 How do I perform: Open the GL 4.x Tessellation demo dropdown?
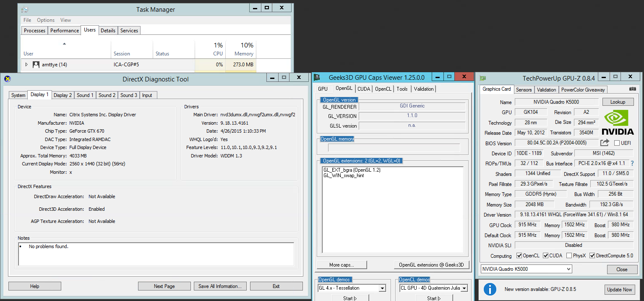click(x=352, y=288)
